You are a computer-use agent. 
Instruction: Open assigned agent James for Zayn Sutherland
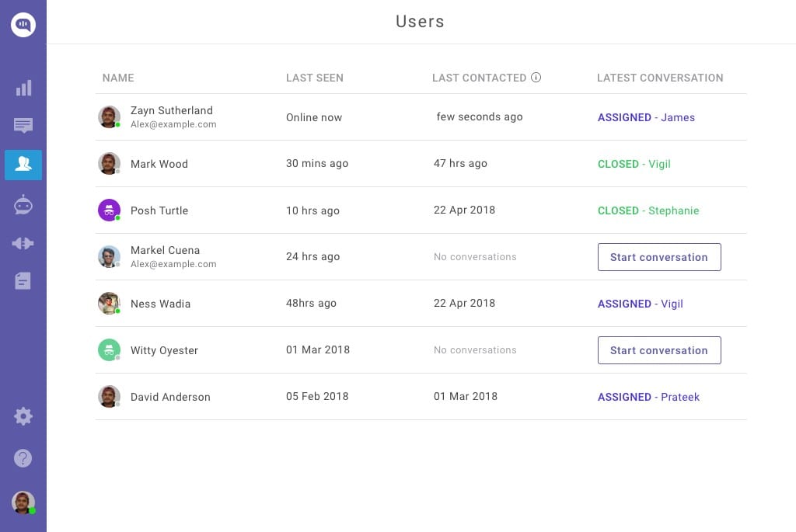(677, 117)
